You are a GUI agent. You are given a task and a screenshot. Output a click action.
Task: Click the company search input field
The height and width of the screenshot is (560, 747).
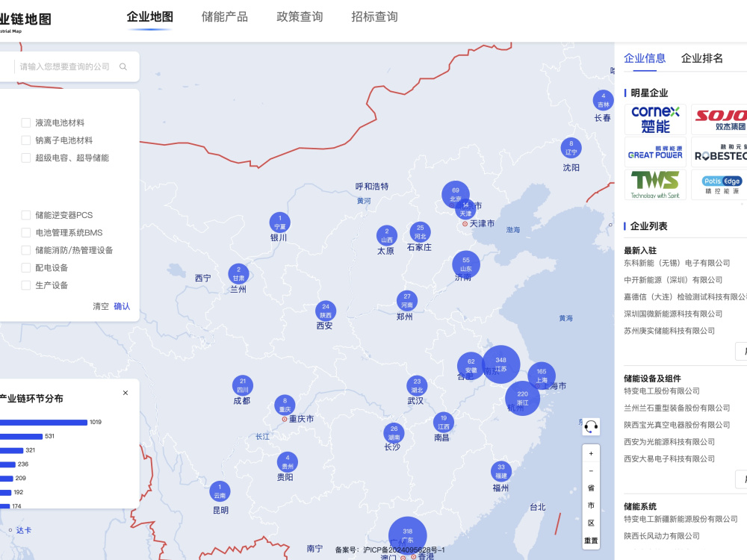(x=65, y=66)
